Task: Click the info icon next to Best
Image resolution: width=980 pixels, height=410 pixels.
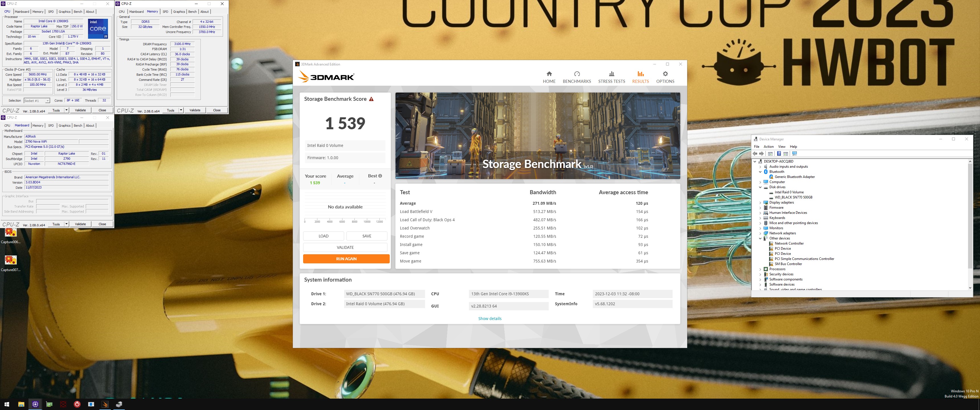Action: click(x=380, y=176)
